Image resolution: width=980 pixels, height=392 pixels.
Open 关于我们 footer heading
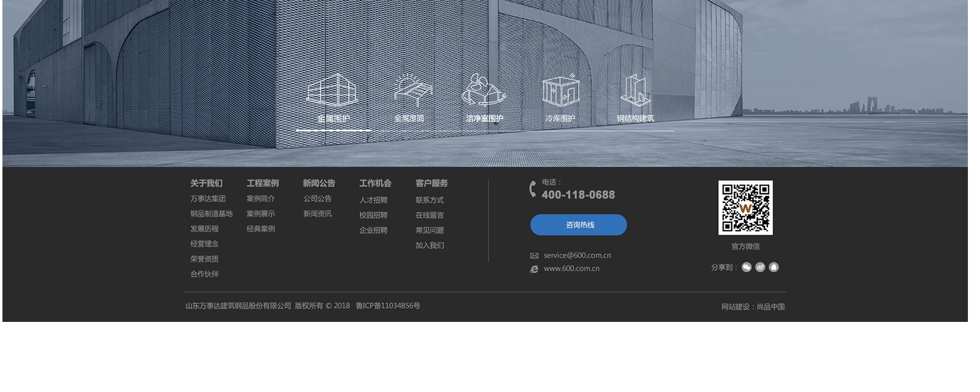206,183
